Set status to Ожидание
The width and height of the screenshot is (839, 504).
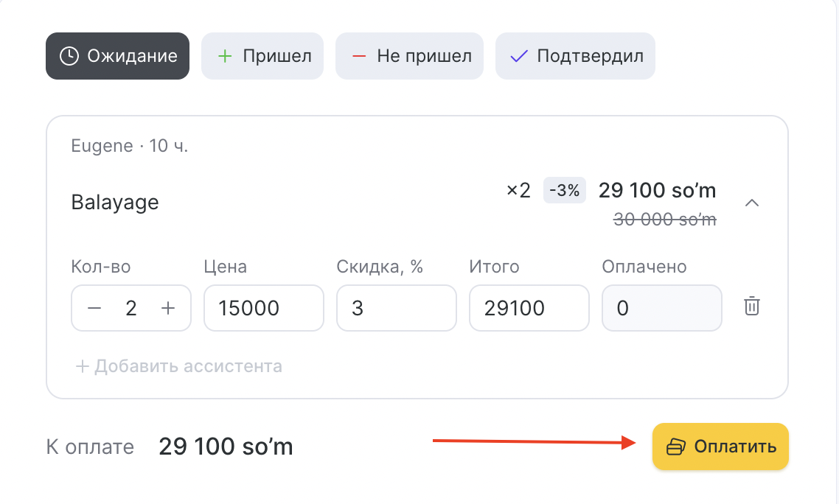coord(118,56)
